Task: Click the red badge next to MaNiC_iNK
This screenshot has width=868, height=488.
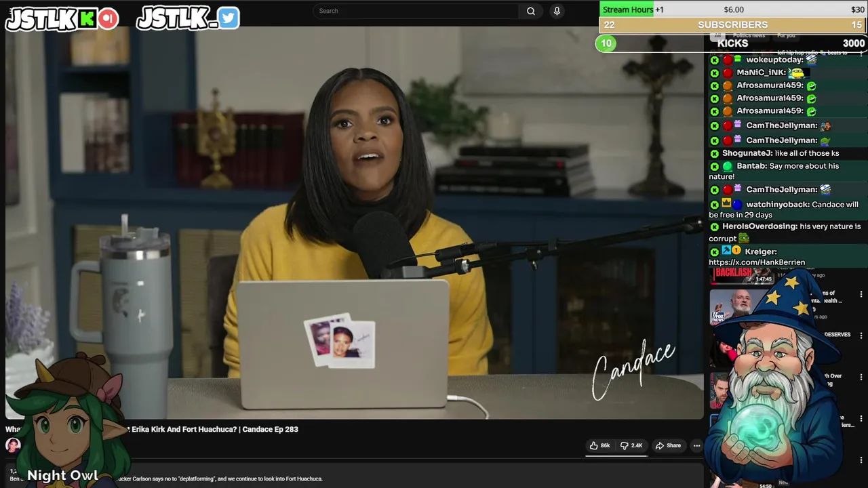Action: 728,73
